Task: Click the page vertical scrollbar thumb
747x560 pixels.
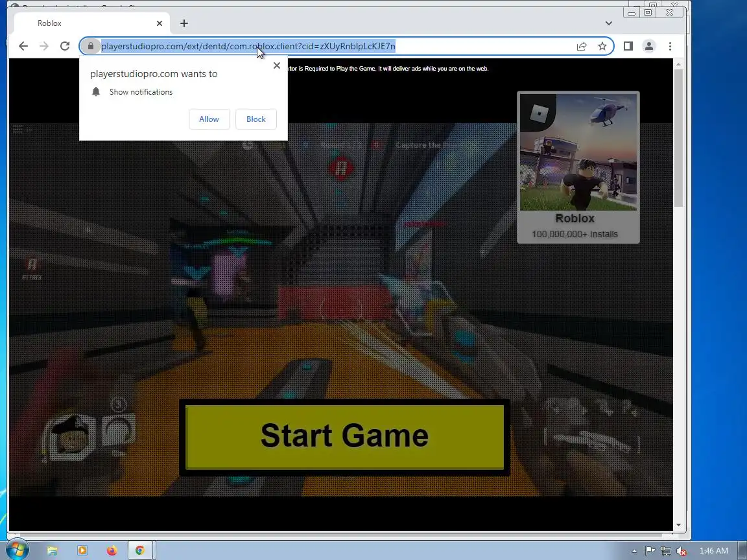Action: click(x=678, y=138)
